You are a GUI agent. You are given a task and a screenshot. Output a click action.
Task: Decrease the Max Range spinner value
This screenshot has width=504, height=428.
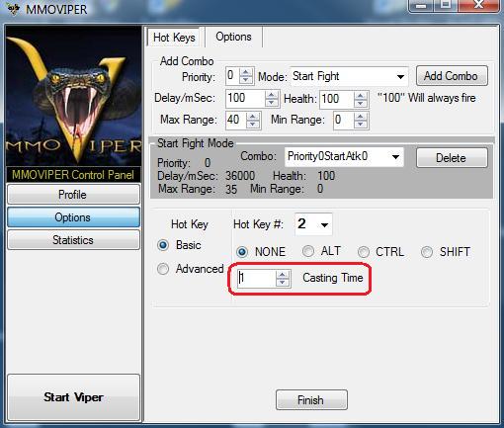(253, 124)
